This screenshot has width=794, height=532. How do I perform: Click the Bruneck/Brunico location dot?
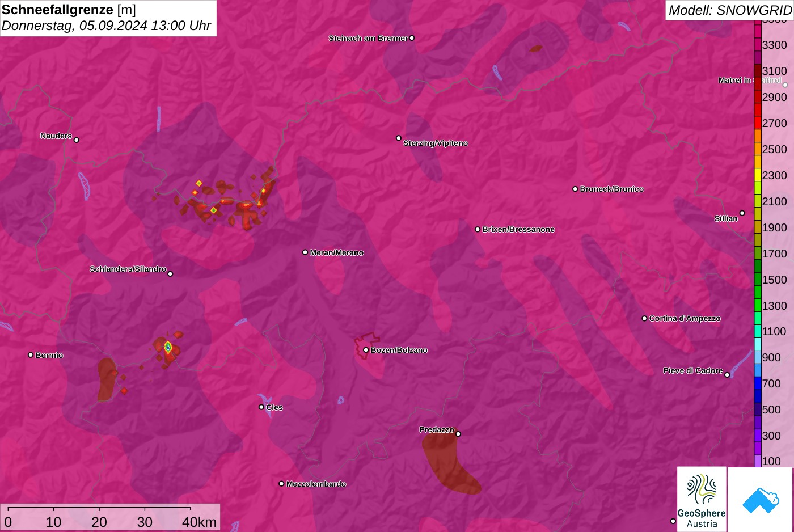point(575,189)
